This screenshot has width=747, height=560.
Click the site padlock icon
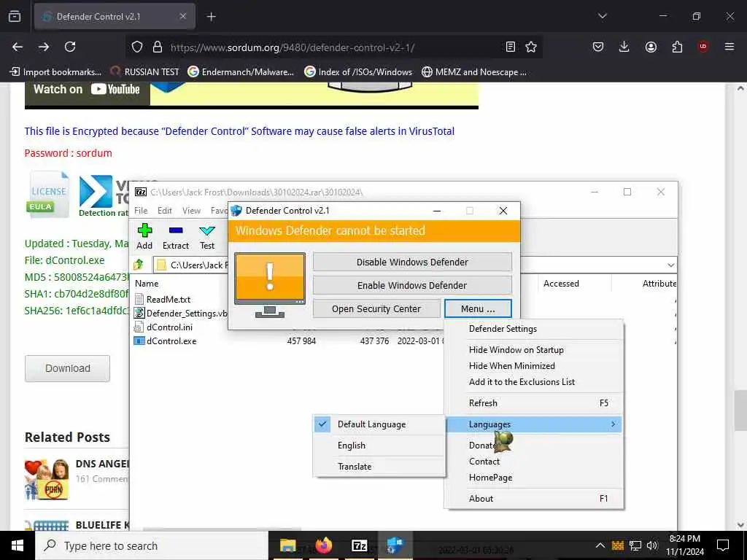pos(158,47)
